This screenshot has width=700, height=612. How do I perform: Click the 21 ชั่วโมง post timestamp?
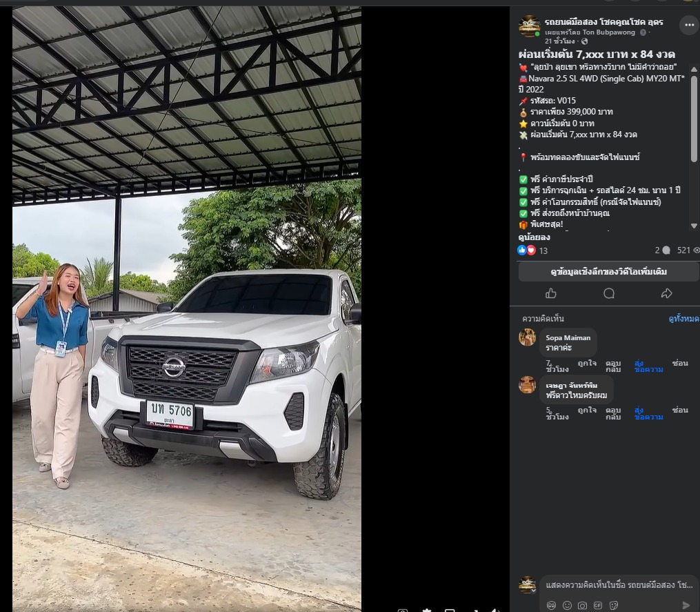(560, 41)
